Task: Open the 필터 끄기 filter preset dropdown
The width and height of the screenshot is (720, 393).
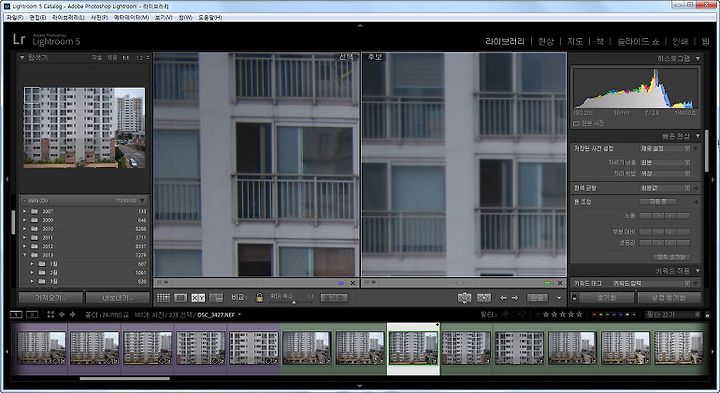Action: click(x=673, y=314)
